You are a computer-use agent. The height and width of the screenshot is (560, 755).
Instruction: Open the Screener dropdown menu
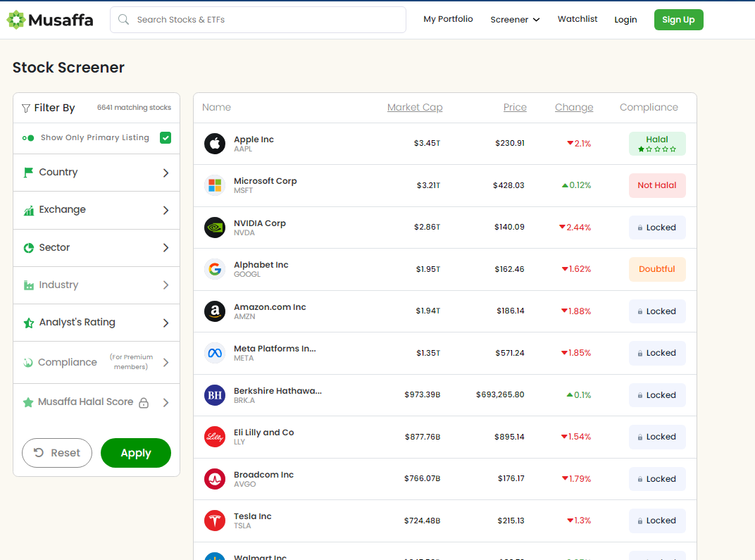(x=515, y=20)
